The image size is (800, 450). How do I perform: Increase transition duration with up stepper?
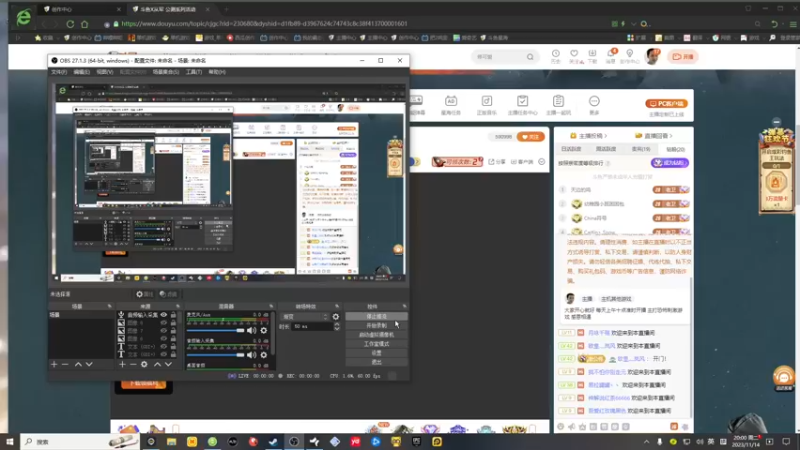pos(337,324)
